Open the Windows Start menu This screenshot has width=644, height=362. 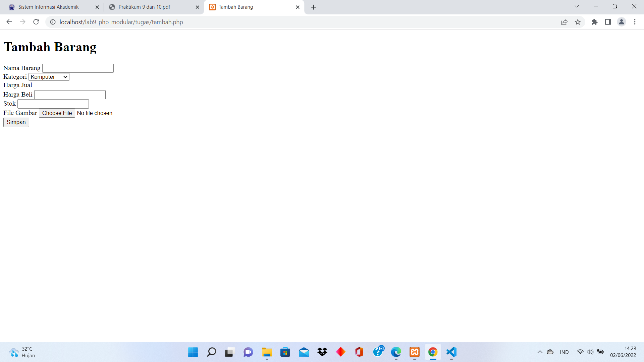click(193, 352)
